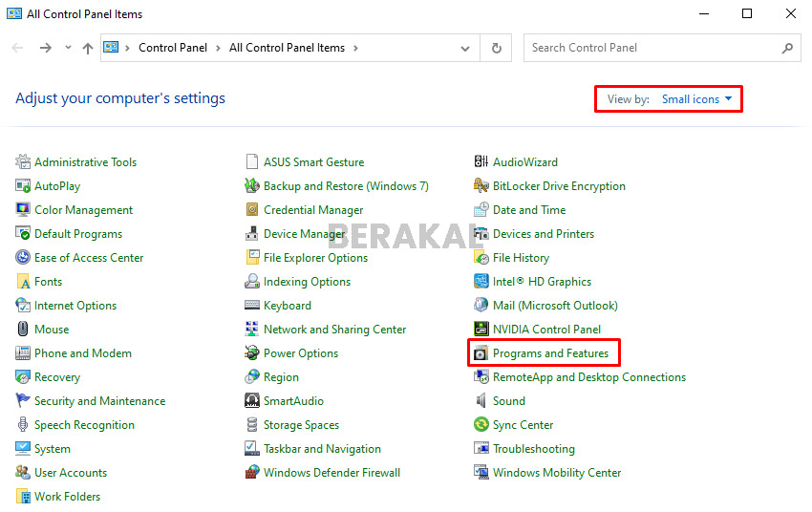Click the Backup and Restore icon
Screen dimensions: 812x512
point(251,186)
